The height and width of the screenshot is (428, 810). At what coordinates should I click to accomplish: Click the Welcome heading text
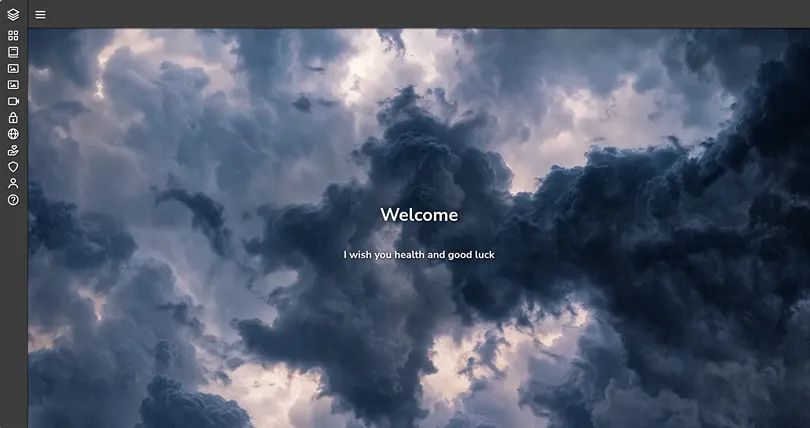tap(419, 215)
